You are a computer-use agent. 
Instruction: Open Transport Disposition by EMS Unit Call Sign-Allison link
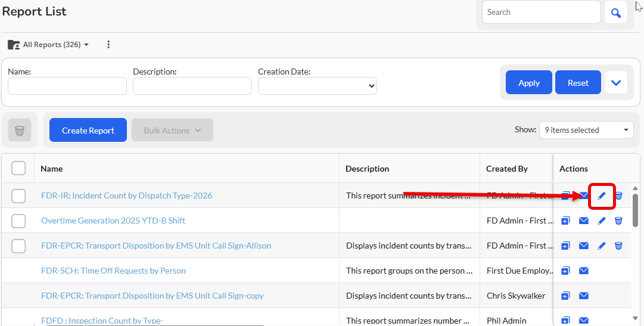click(156, 246)
